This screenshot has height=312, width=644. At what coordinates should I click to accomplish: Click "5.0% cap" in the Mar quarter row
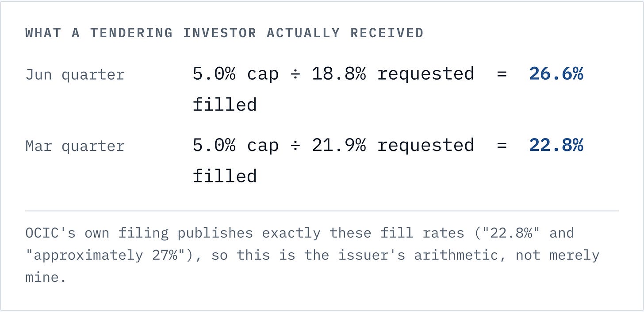coord(236,145)
